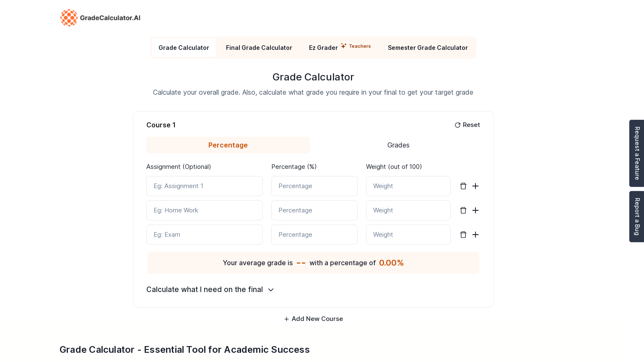The width and height of the screenshot is (644, 362).
Task: Add a row below Assignment 1 using plus icon
Action: coord(475,186)
